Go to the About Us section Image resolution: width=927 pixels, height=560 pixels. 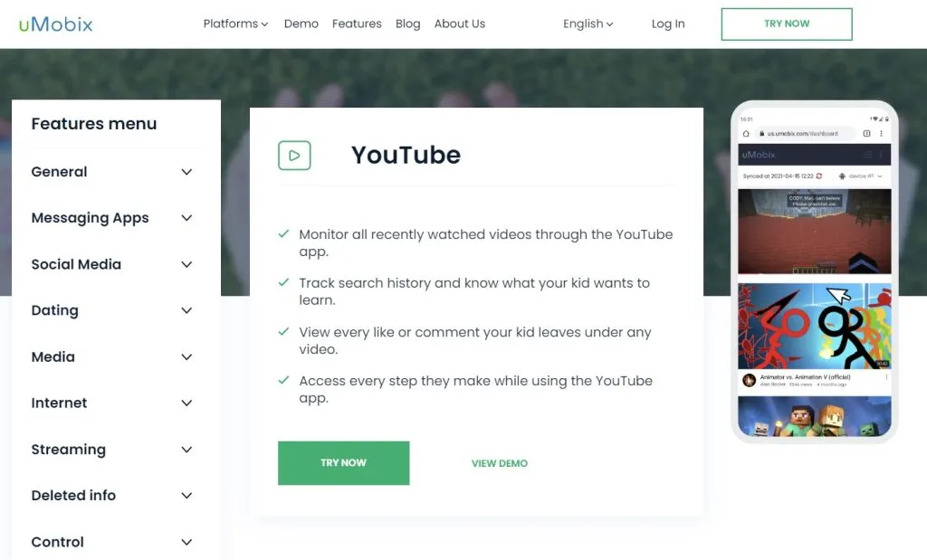[x=459, y=24]
